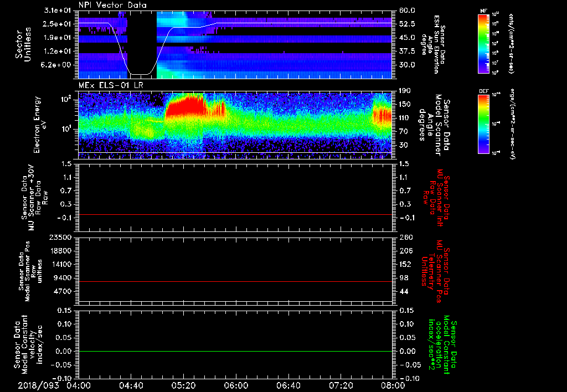Screen dimensions: 567x392
Task: Click the 260 telemetry tick label
Action: pyautogui.click(x=405, y=238)
